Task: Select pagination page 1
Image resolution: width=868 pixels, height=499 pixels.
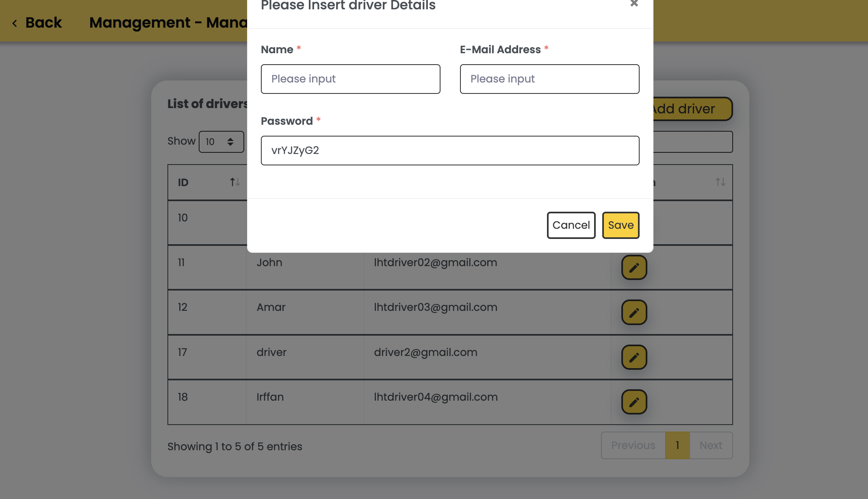Action: click(677, 445)
